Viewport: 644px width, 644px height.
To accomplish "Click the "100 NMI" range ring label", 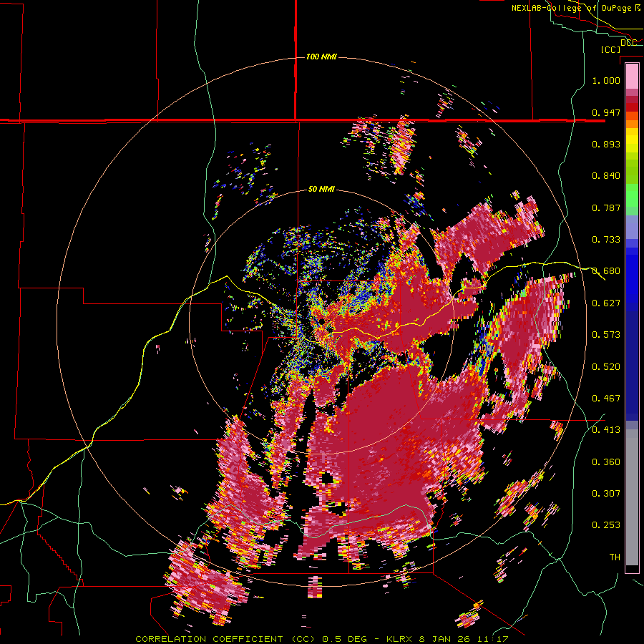I will (x=321, y=57).
